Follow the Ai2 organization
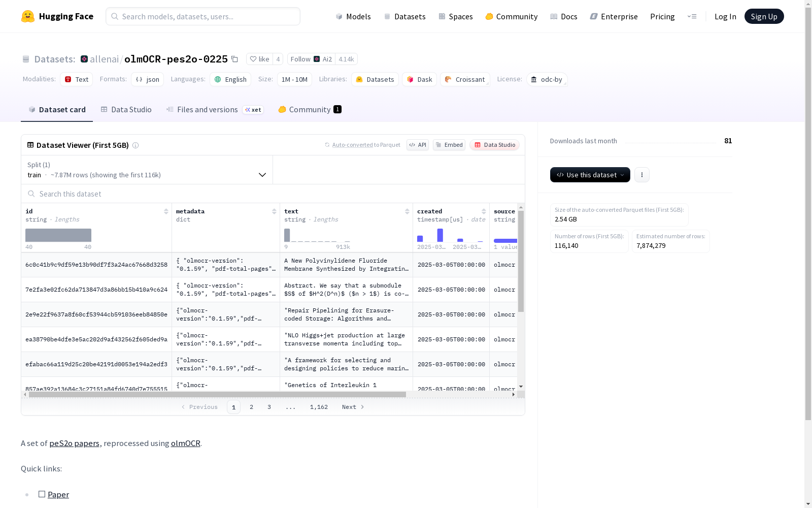 pyautogui.click(x=311, y=59)
